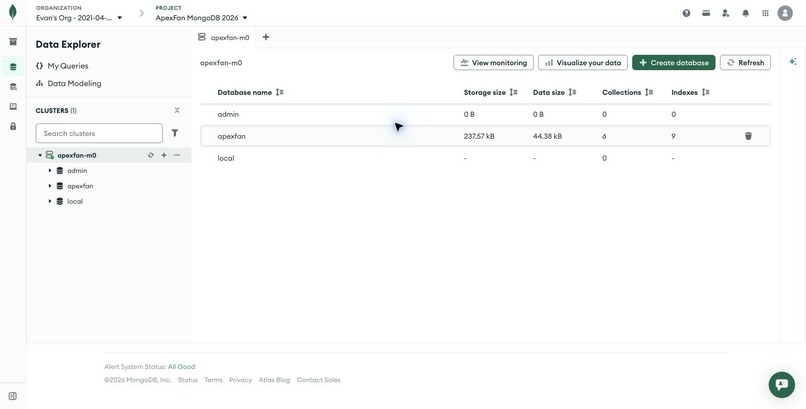Click Create database button
806x409 pixels.
[x=673, y=63]
